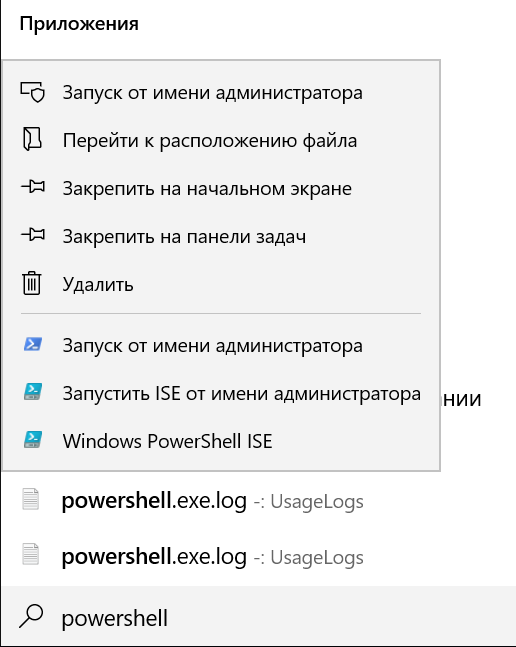Screen dimensions: 516x647
Task: Choose Запустить ISE от имени администратора
Action: 221,392
